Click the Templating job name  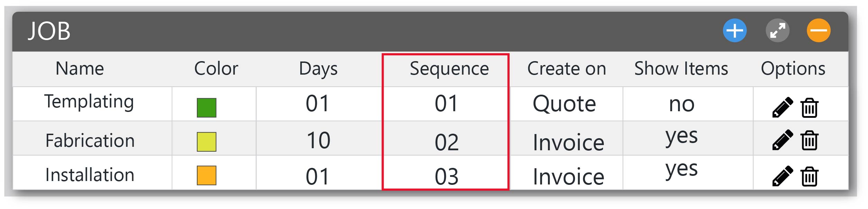coord(89,102)
